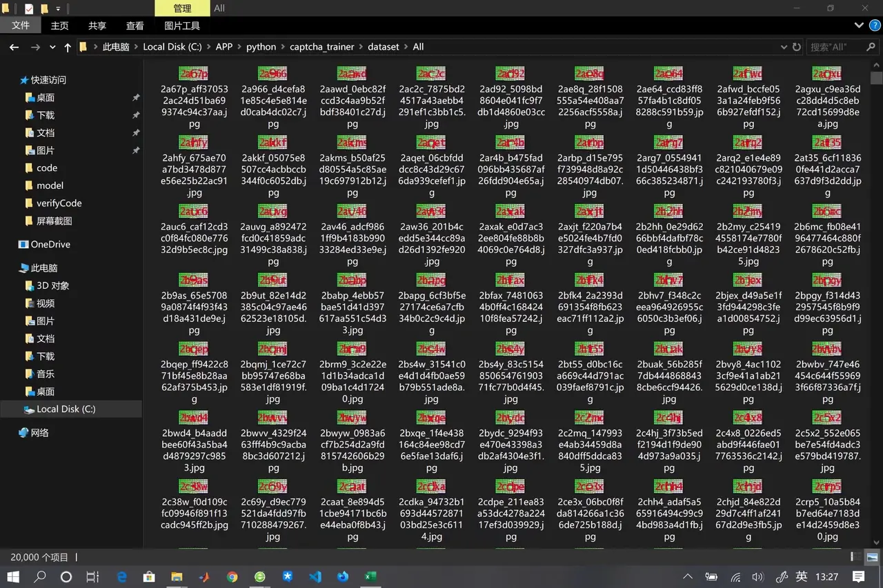Open the Explorer help icon
Image resolution: width=883 pixels, height=588 pixels.
(874, 26)
